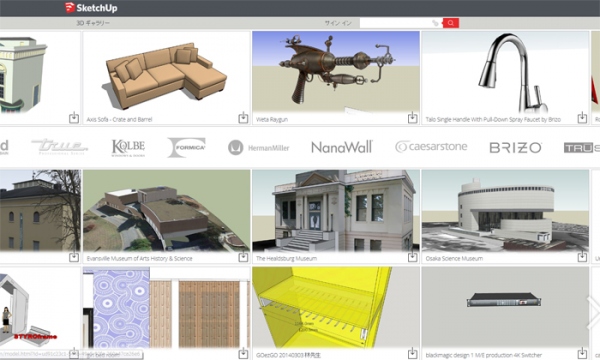Click 'The Healdsburg Museum' title text
600x360 pixels.
point(286,259)
